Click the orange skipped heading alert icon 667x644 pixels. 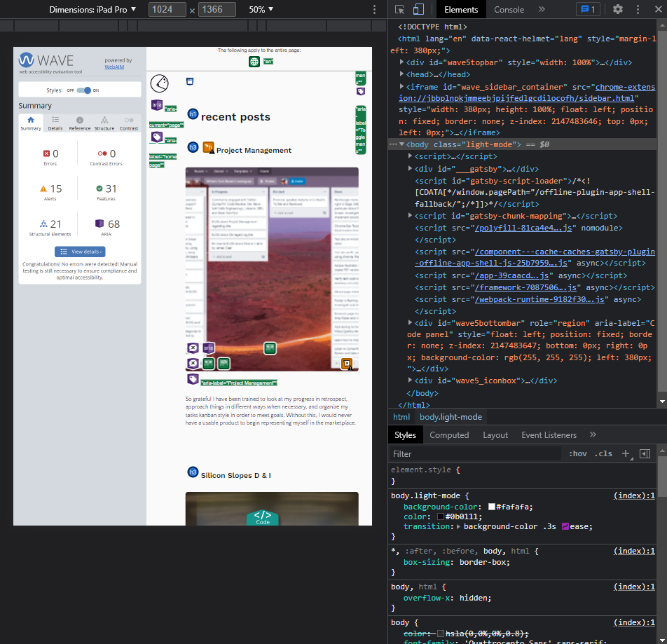(x=209, y=148)
